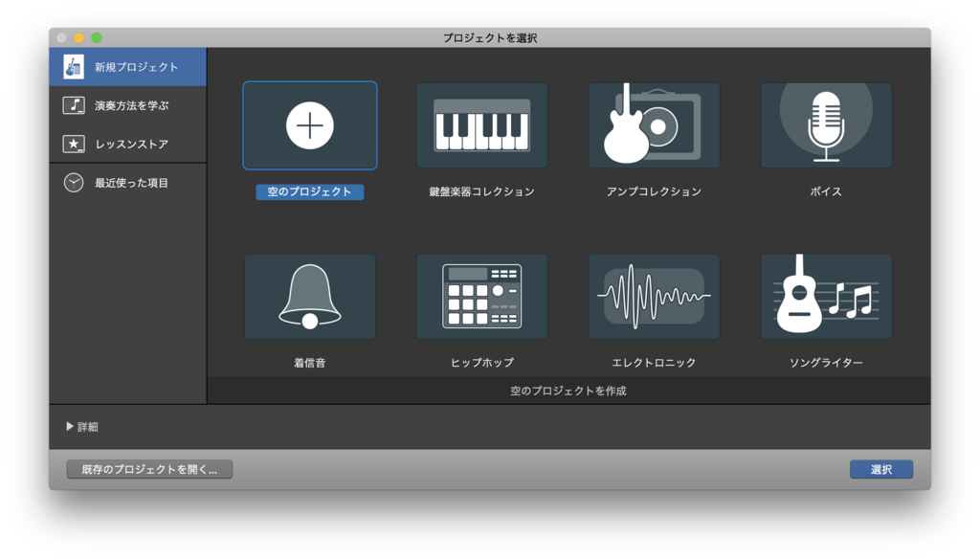
Task: Click the 空のプロジェクトを作成 description text
Action: click(568, 391)
